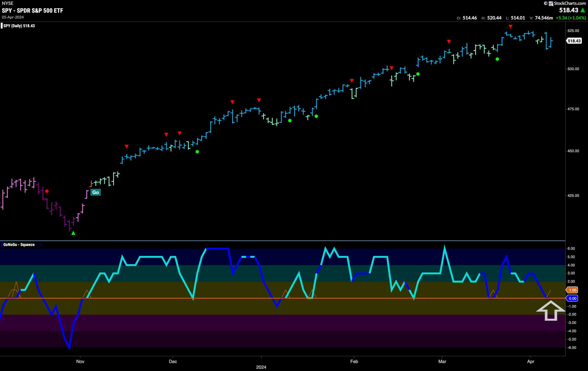Click the teal 'Go' signal badge

[96, 192]
